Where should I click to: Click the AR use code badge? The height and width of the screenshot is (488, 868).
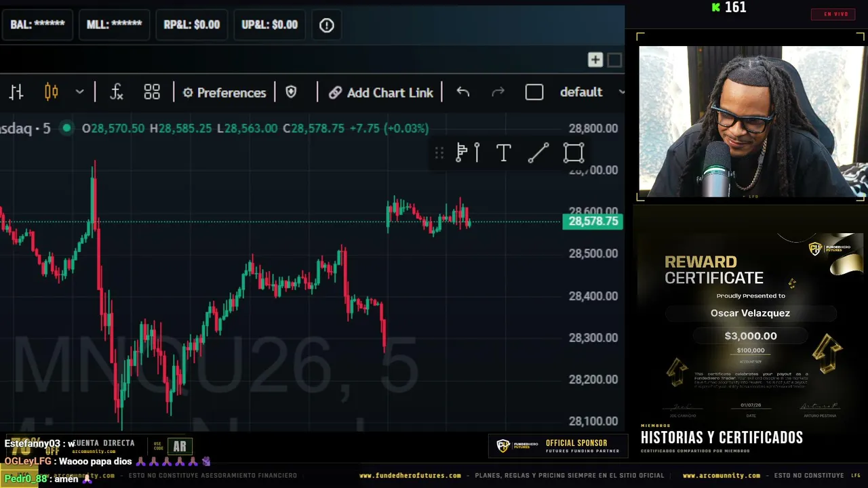(180, 446)
